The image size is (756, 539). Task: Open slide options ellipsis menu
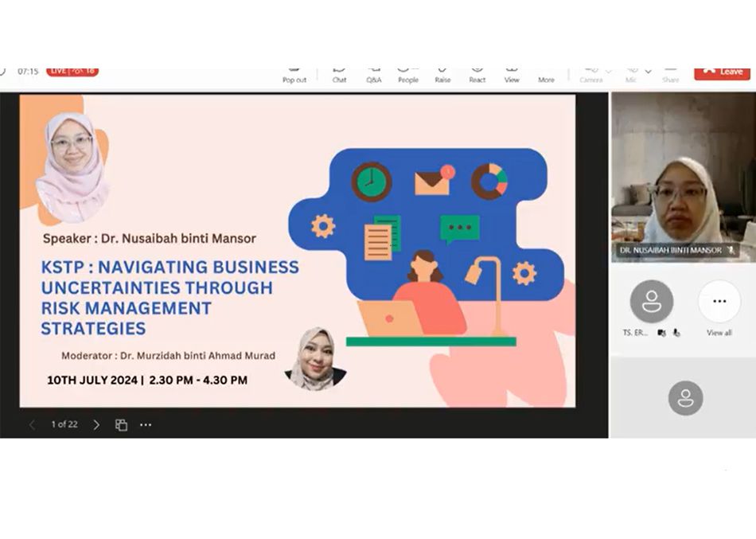tap(146, 425)
